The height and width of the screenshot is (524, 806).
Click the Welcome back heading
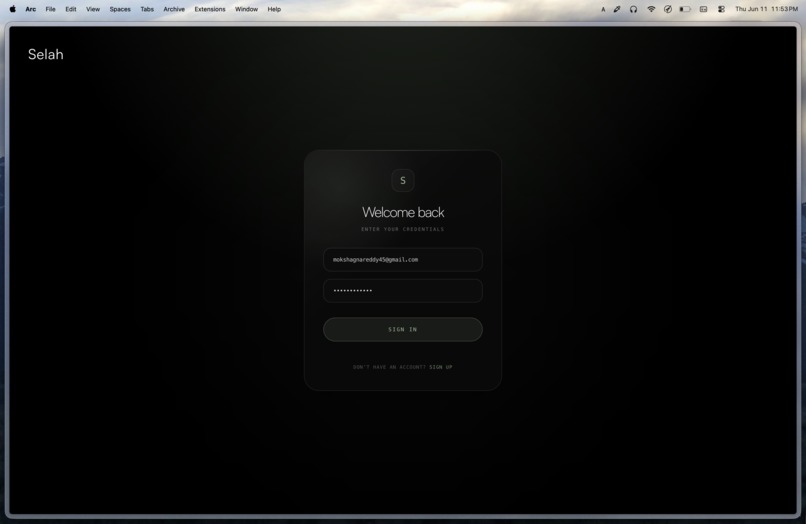[x=403, y=212]
